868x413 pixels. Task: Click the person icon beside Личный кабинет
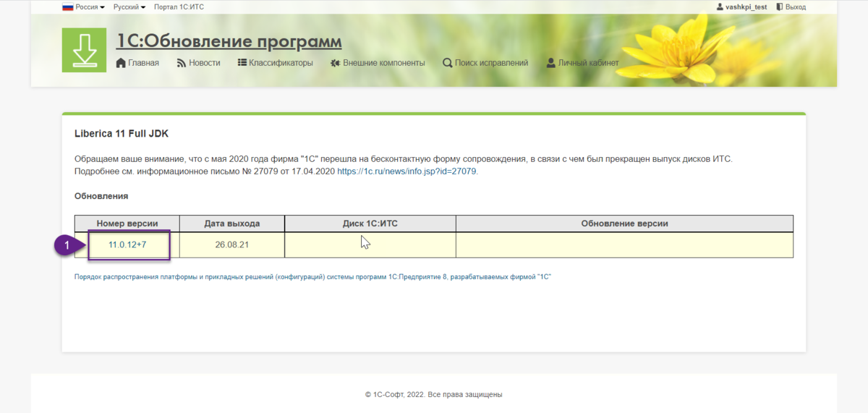click(551, 63)
